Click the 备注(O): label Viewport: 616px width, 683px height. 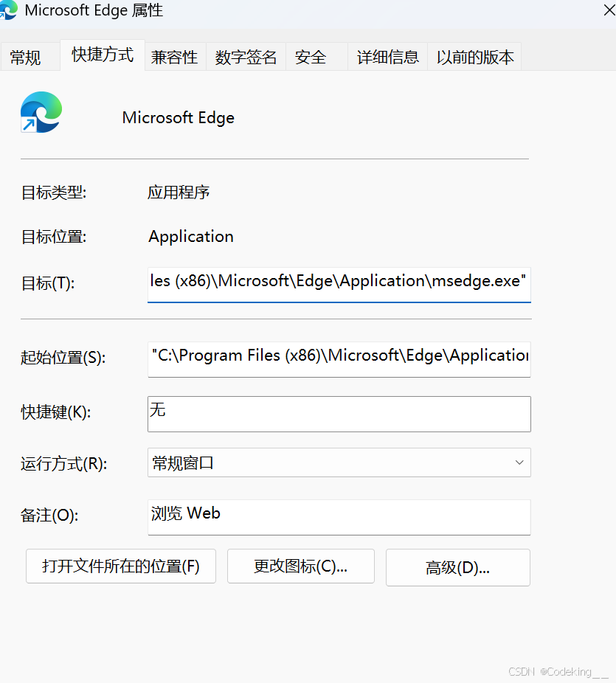coord(49,516)
